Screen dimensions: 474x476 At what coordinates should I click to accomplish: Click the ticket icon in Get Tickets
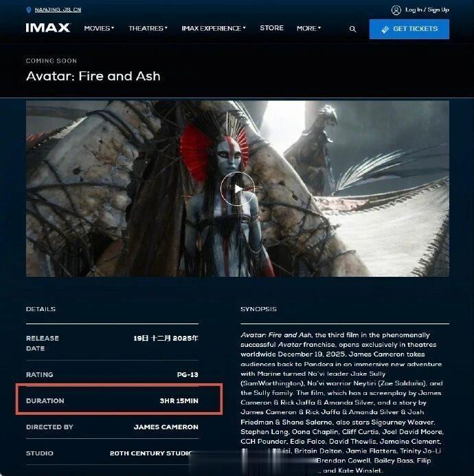385,29
